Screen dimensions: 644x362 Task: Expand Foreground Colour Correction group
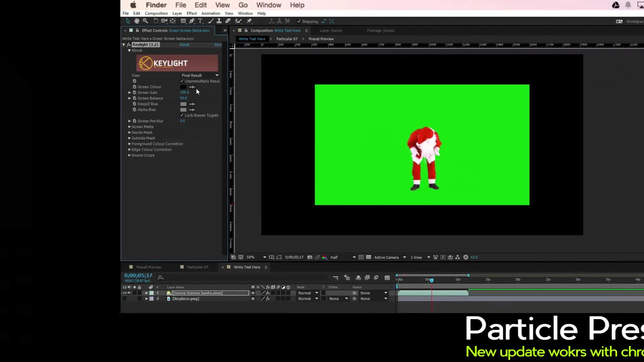(129, 144)
